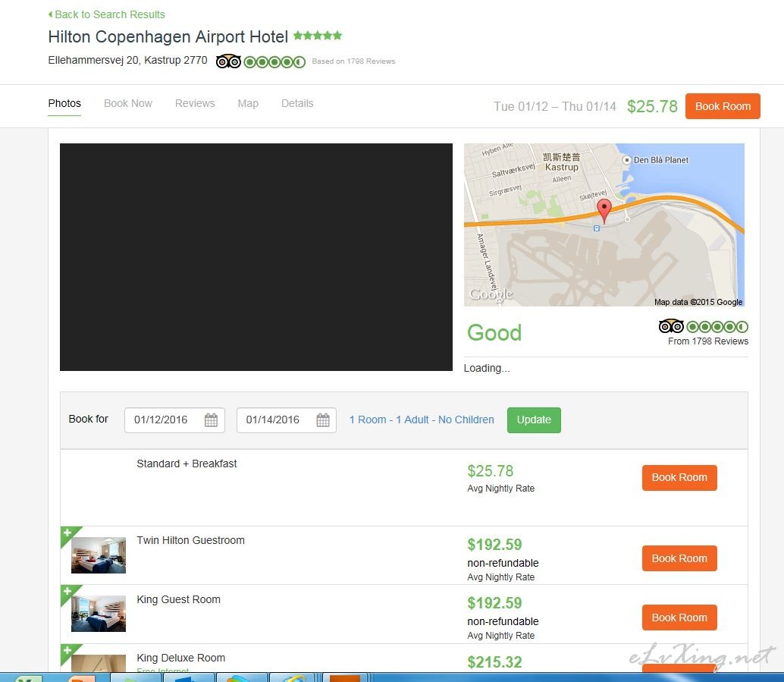This screenshot has height=682, width=784.
Task: Click TripAdvisor owl logo near hotel address
Action: click(228, 61)
